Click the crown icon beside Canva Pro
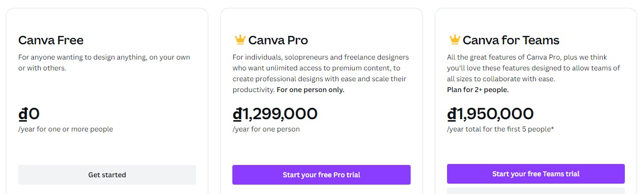The image size is (644, 194). click(x=240, y=39)
